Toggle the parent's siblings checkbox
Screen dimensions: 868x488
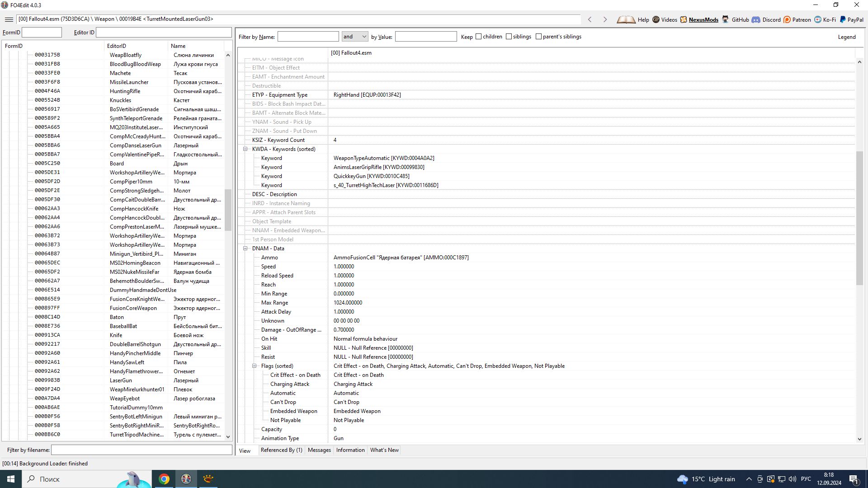click(538, 37)
